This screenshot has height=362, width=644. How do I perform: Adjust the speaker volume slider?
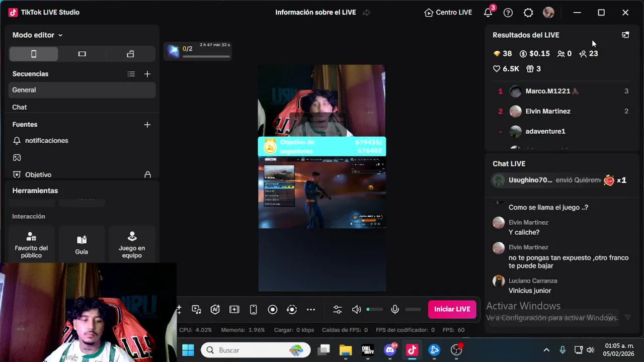coord(375,310)
